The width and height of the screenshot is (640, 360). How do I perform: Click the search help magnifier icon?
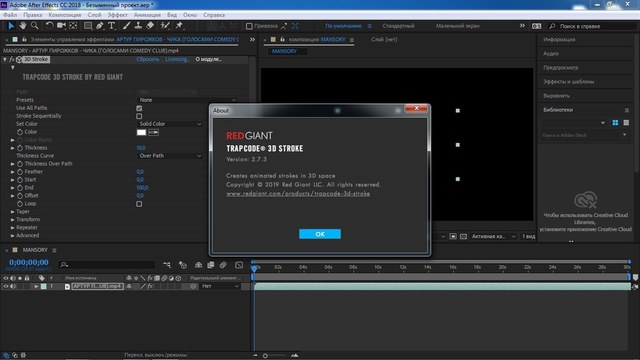[552, 26]
